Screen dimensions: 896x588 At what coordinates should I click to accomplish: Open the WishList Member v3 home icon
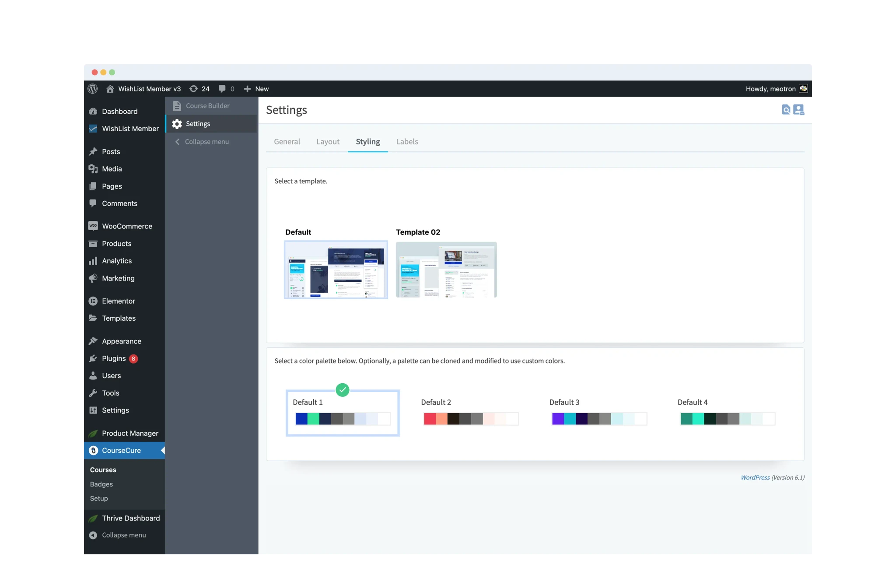click(110, 89)
